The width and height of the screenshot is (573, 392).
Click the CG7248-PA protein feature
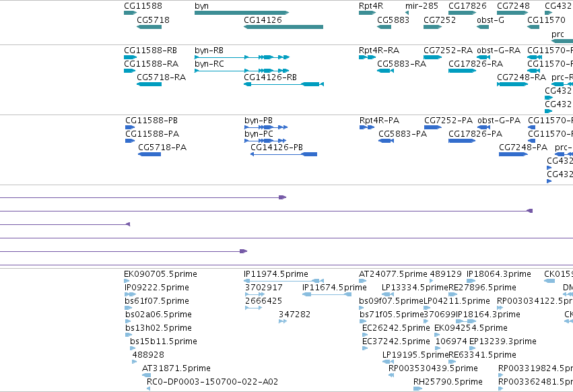513,154
